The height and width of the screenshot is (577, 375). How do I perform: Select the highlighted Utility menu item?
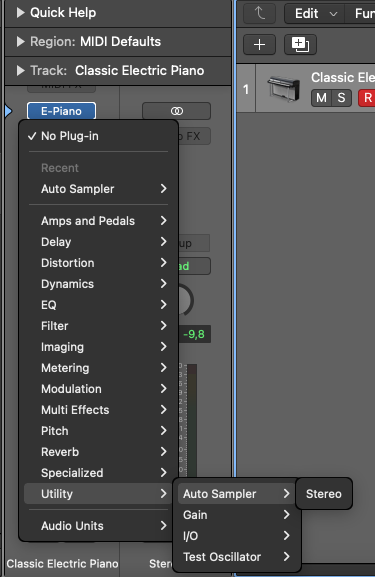pyautogui.click(x=98, y=493)
